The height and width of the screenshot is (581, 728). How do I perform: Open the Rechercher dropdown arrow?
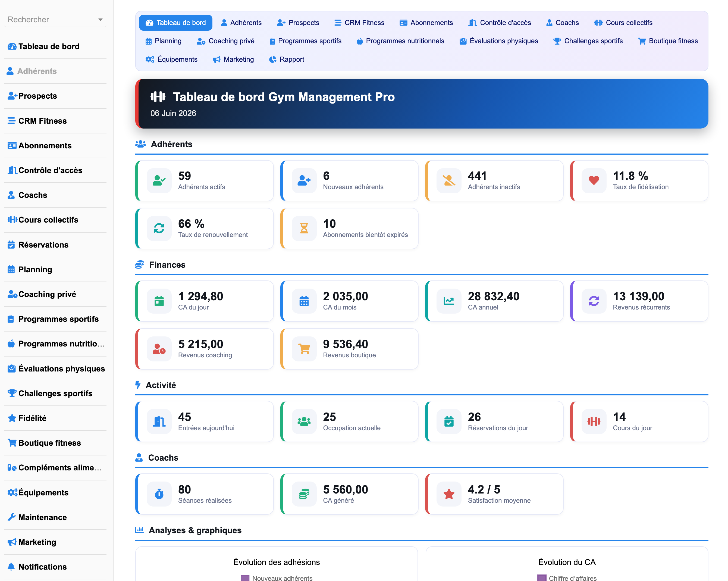tap(100, 20)
